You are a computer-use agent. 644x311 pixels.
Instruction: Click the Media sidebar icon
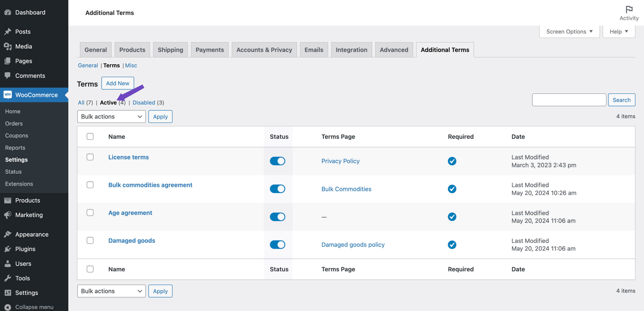(x=8, y=46)
